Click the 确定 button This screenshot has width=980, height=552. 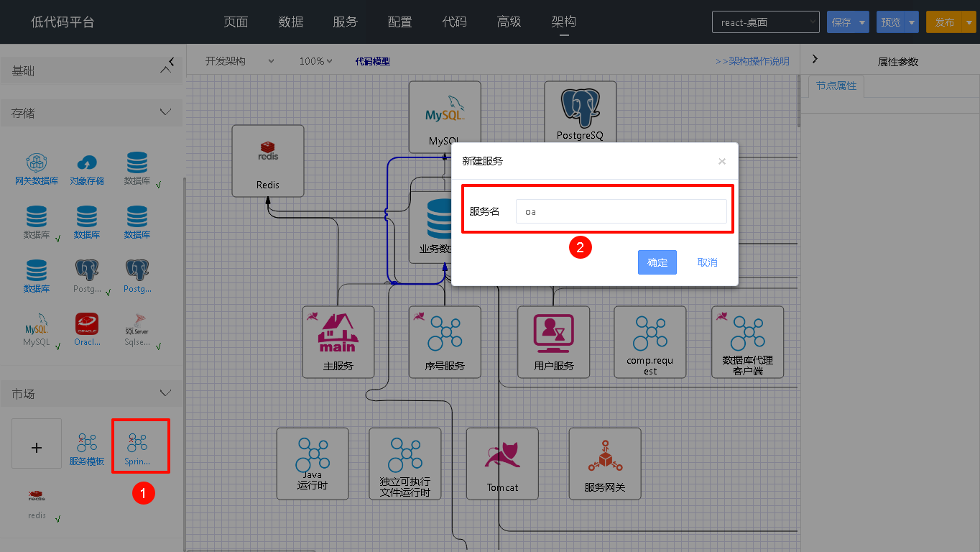tap(657, 262)
